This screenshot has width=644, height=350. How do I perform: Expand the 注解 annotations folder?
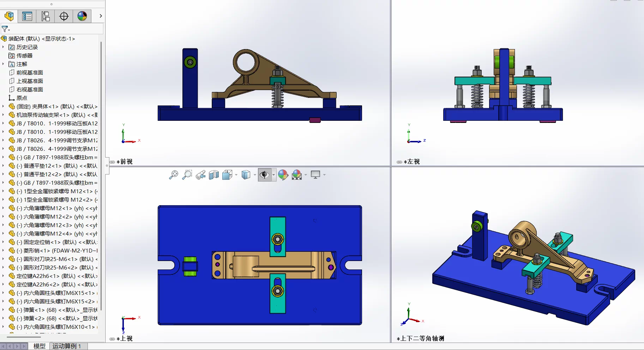pos(3,64)
